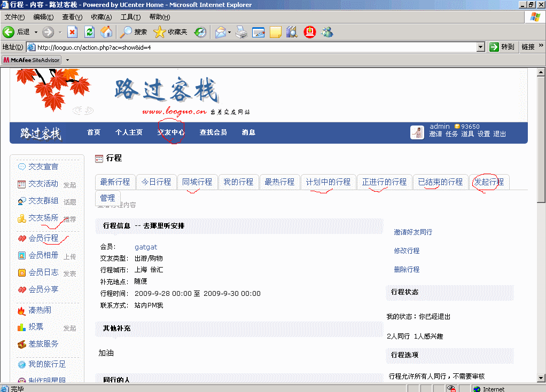The height and width of the screenshot is (392, 546).
Task: Click the 会员日志 diary icon
Action: pos(21,272)
